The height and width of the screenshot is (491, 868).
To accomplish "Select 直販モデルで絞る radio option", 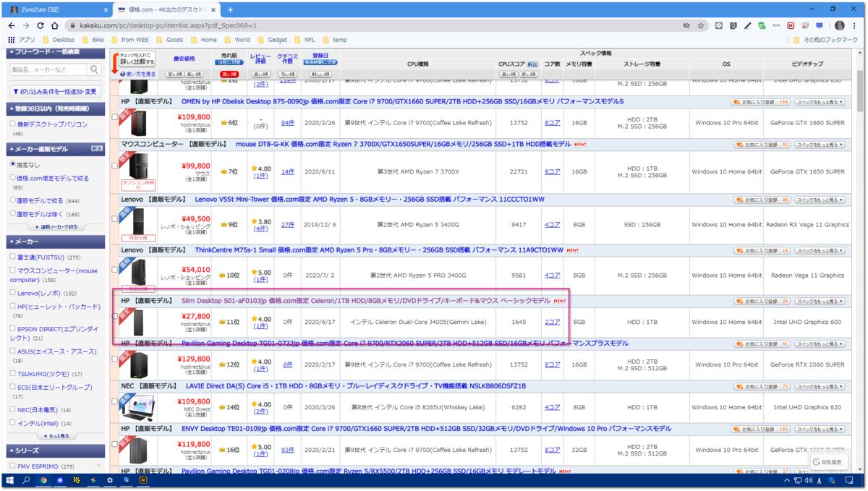I will pyautogui.click(x=13, y=200).
